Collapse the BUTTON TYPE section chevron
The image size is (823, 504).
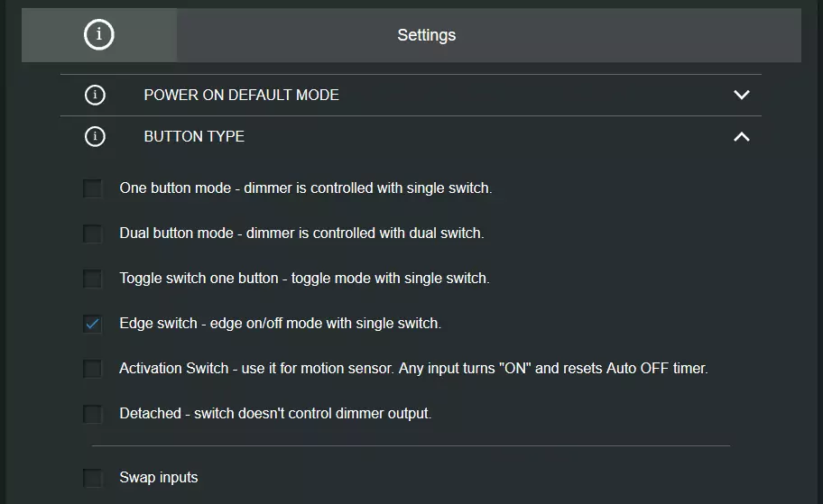coord(741,137)
